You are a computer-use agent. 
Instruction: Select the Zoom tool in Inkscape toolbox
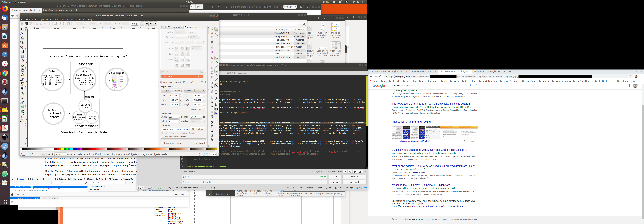(22, 43)
